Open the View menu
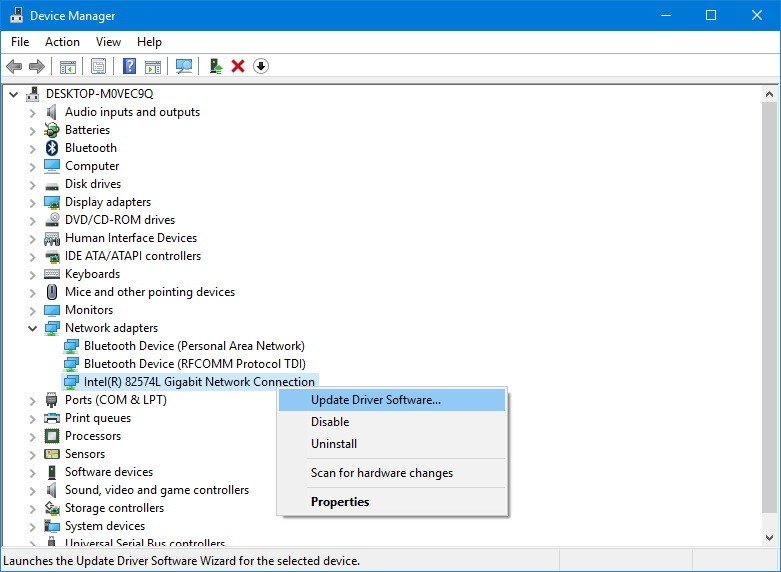This screenshot has height=572, width=781. point(108,42)
